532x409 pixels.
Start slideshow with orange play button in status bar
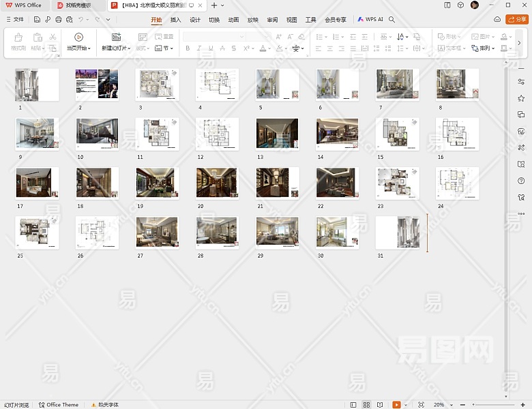coord(397,405)
